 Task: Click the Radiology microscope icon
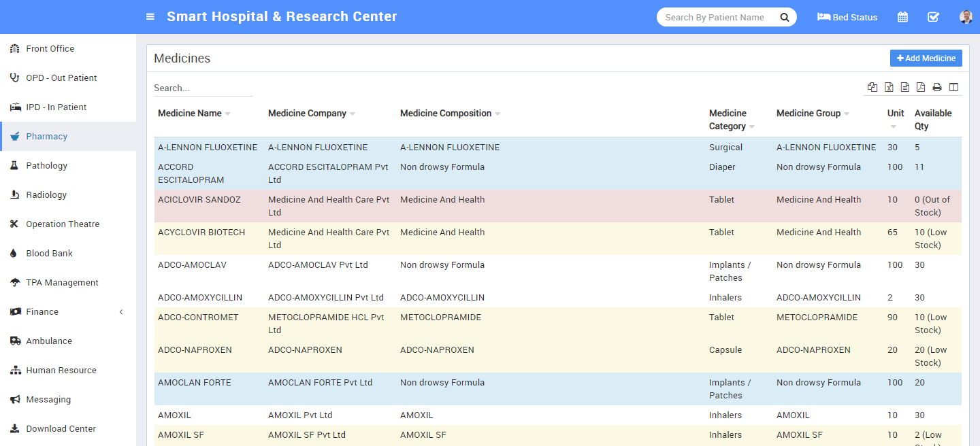[x=14, y=195]
